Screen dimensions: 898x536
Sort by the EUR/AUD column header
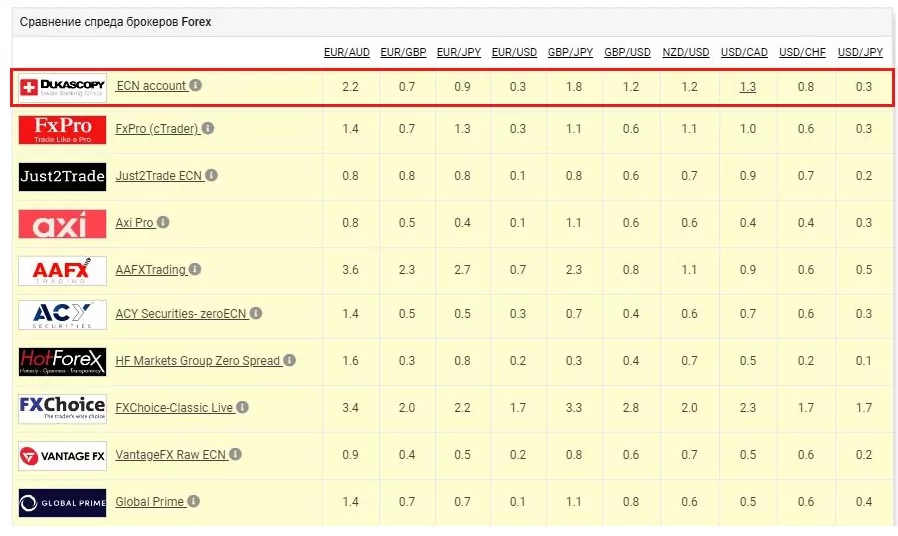[x=346, y=52]
